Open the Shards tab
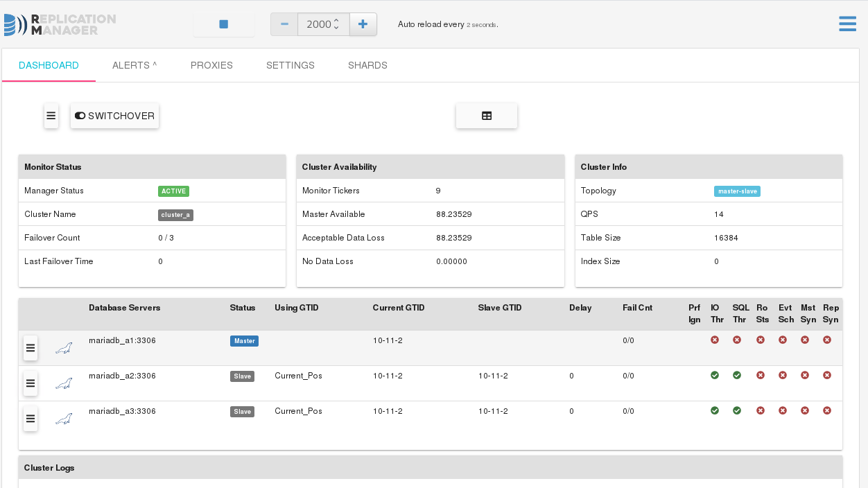Image resolution: width=868 pixels, height=488 pixels. (x=367, y=65)
